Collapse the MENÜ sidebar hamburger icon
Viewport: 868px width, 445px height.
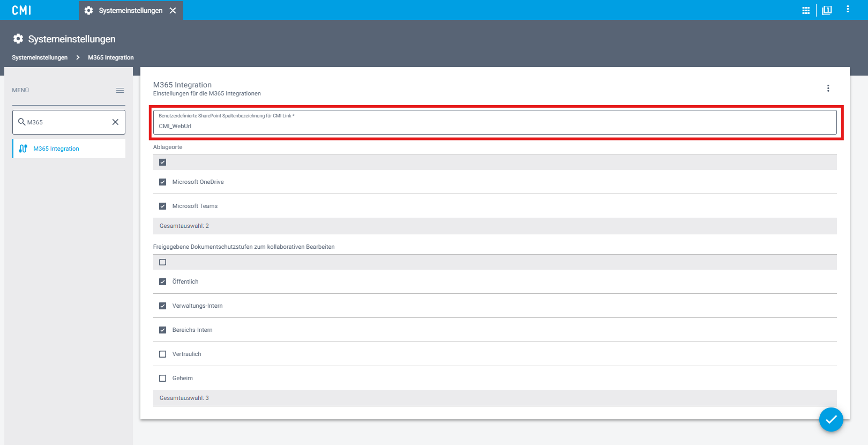[x=120, y=90]
